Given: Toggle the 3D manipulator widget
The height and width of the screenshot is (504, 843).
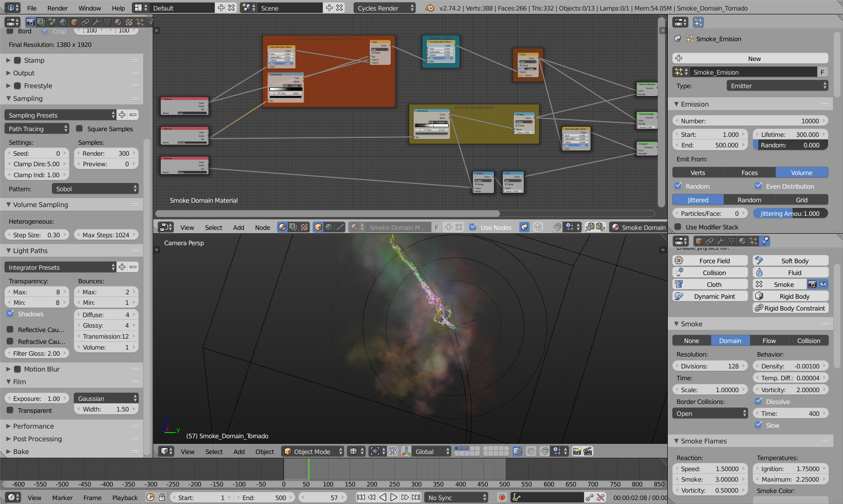Looking at the screenshot, I should pyautogui.click(x=407, y=451).
